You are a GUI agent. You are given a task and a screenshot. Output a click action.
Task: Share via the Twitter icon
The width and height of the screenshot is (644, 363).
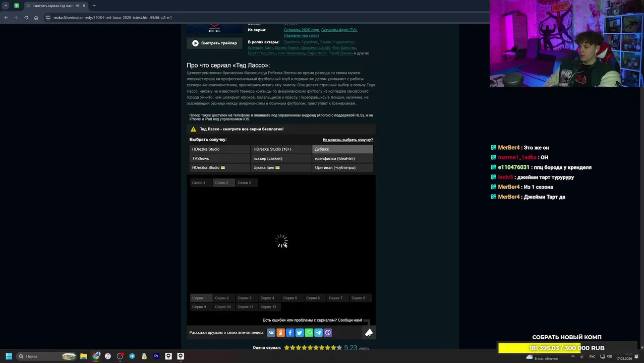300,333
